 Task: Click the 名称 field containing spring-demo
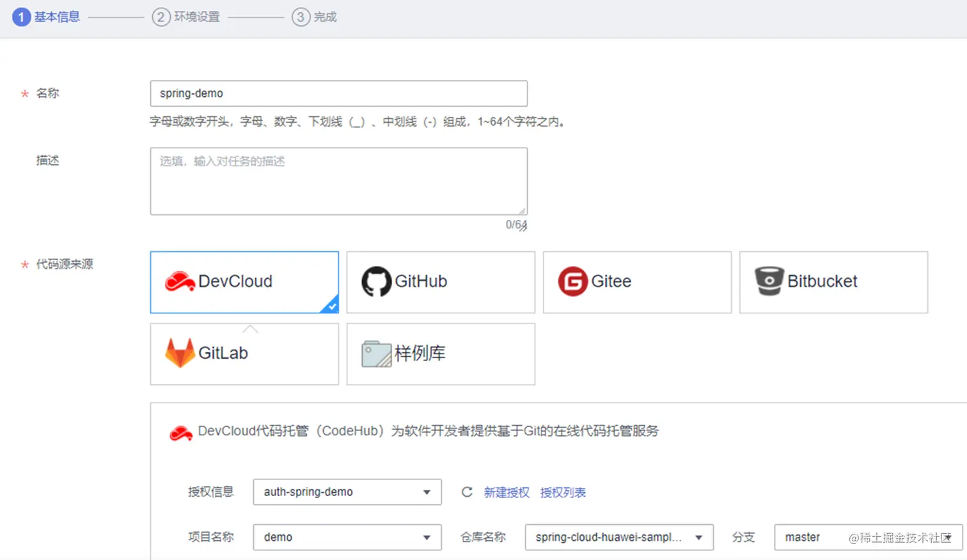point(339,93)
